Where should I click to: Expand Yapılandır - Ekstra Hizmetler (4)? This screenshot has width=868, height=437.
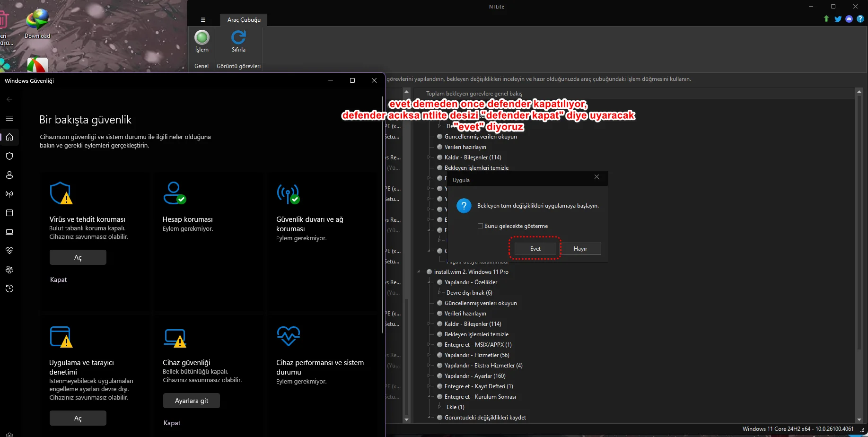tap(429, 366)
